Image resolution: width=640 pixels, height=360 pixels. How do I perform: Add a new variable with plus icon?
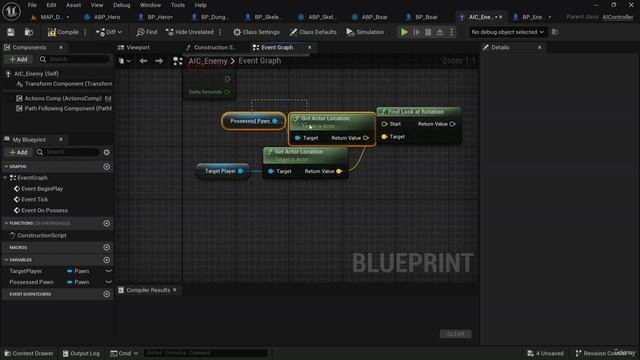pyautogui.click(x=107, y=260)
